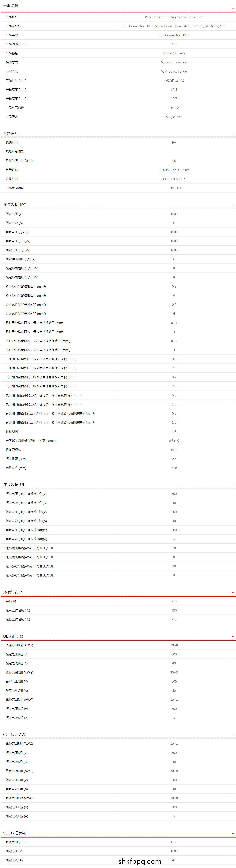
Task: Select the VDE认证参数 section heading
Action: (15, 833)
